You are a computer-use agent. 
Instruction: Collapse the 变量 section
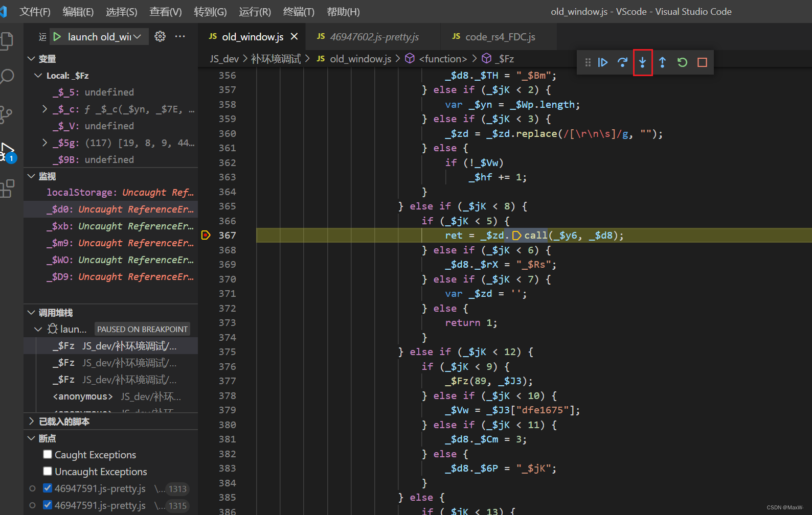tap(31, 59)
